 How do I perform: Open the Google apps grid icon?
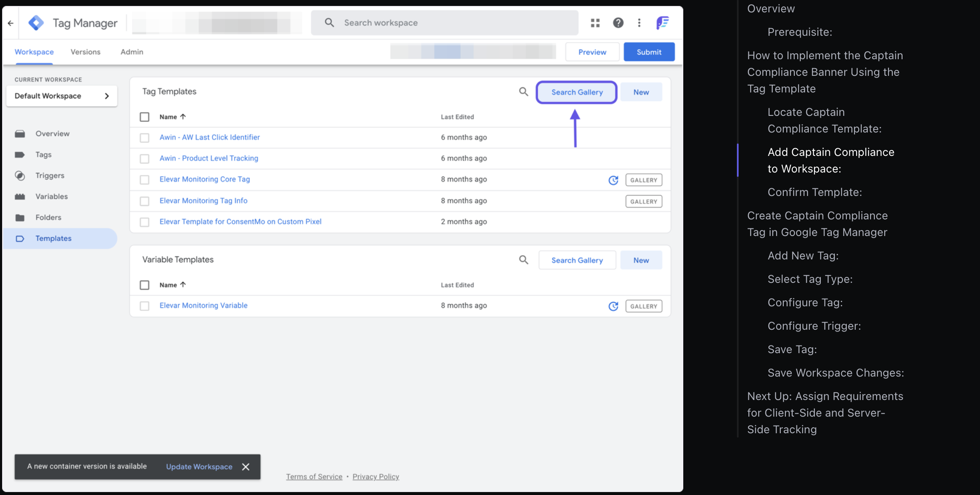(x=595, y=23)
